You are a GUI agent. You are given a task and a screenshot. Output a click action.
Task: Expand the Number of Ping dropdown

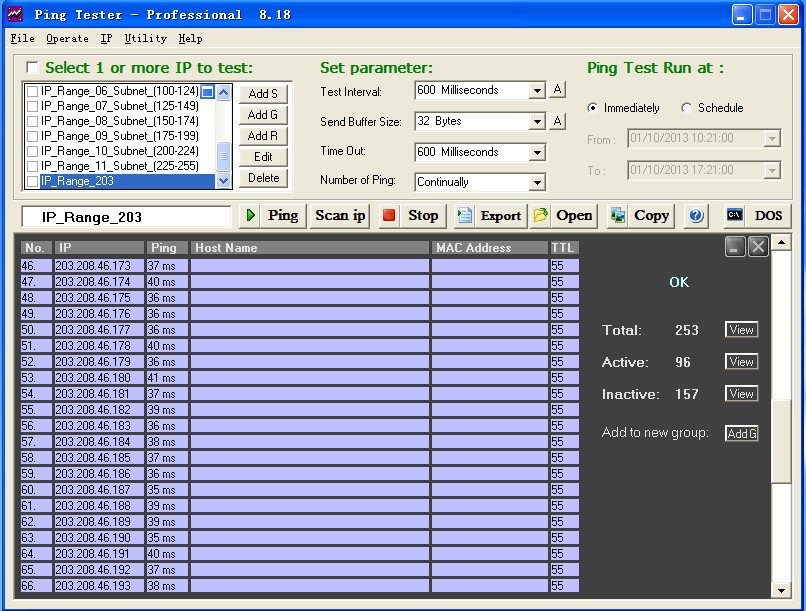tap(537, 183)
